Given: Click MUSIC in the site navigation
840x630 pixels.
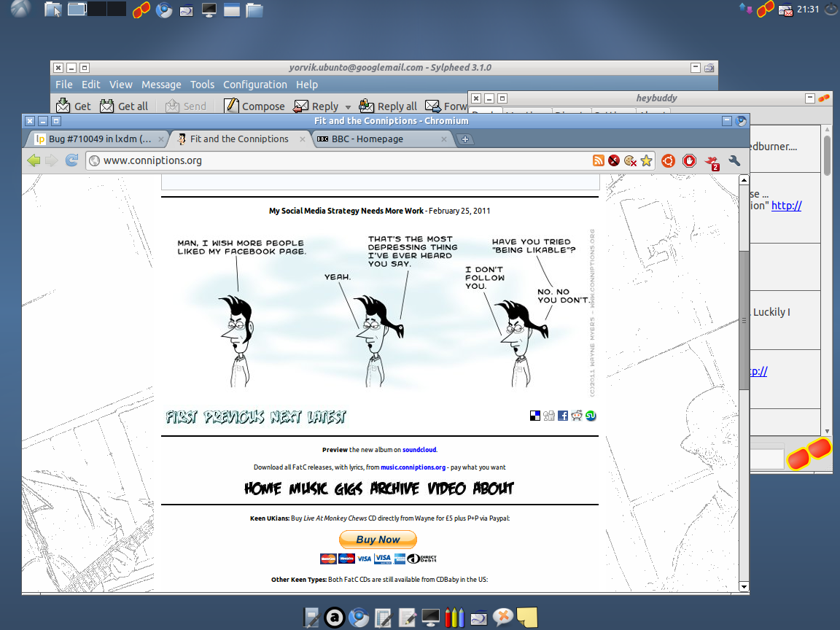Looking at the screenshot, I should [x=308, y=488].
